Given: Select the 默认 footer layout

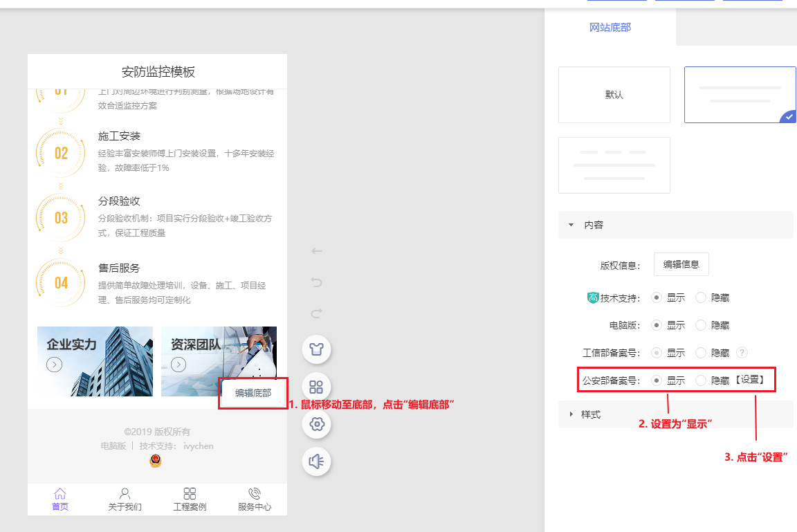Looking at the screenshot, I should pyautogui.click(x=614, y=95).
